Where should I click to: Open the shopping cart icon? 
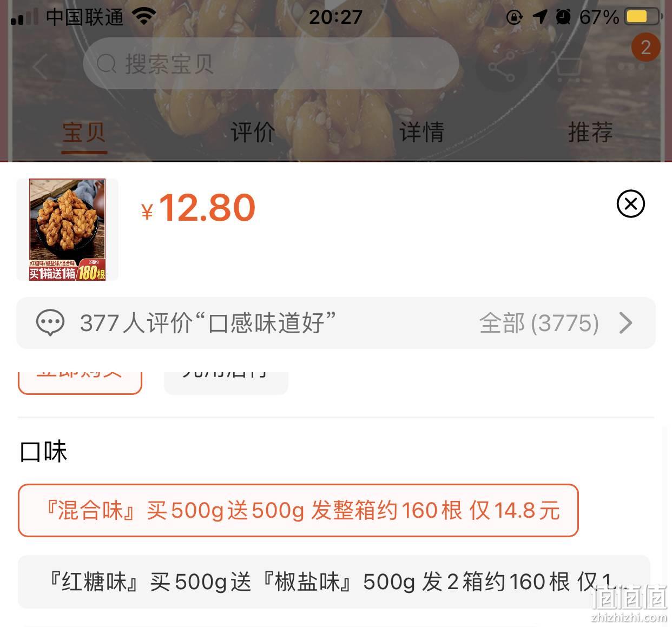(x=568, y=68)
